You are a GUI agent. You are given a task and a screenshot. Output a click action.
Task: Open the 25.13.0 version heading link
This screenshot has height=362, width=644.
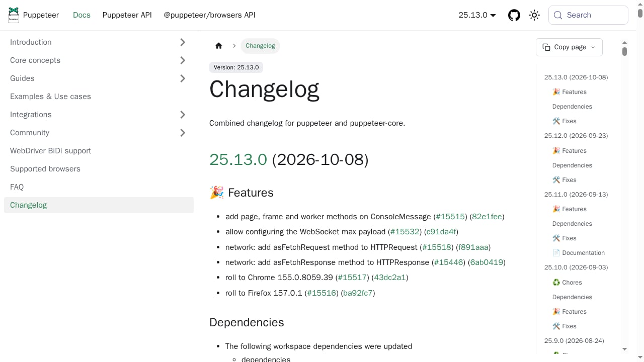[x=238, y=159]
